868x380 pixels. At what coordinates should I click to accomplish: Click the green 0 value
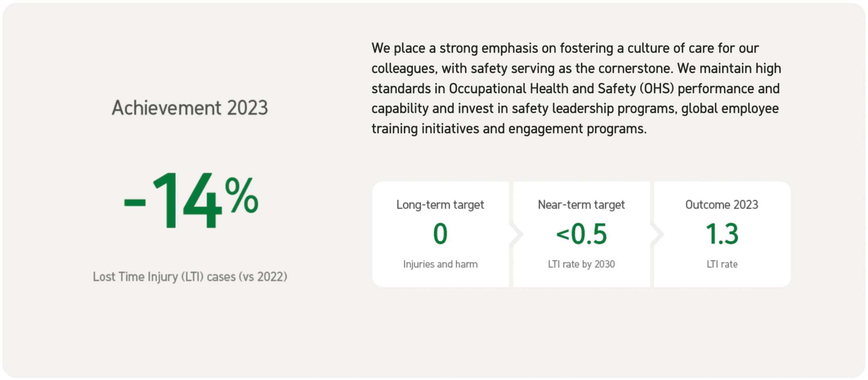(x=440, y=233)
